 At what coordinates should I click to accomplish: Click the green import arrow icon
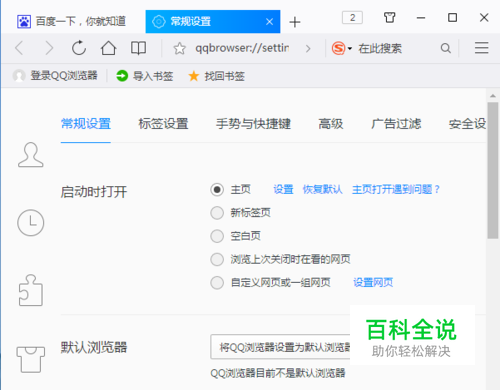pos(122,76)
